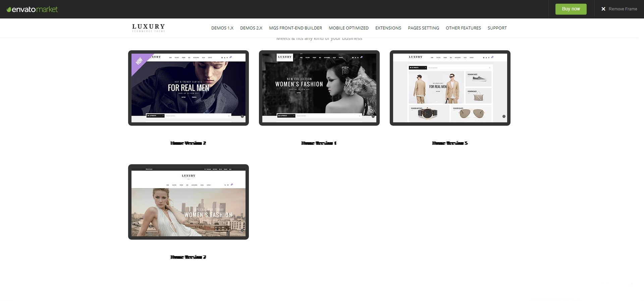The image size is (644, 301).
Task: Click the Remove Frame link text
Action: (x=623, y=9)
